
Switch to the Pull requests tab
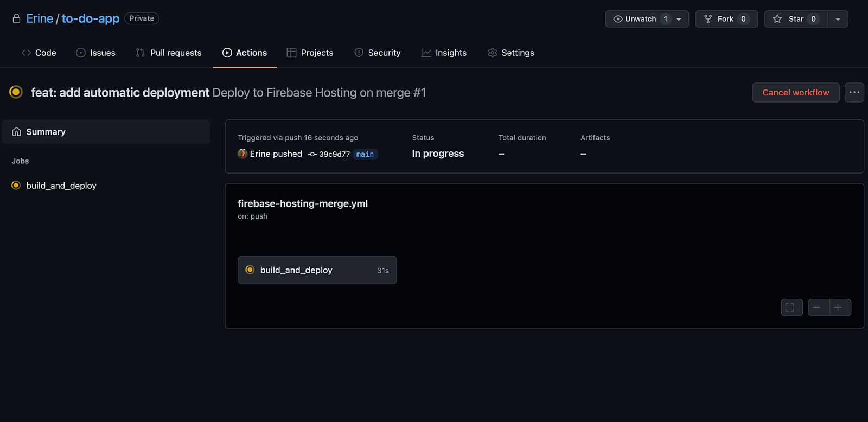point(169,53)
